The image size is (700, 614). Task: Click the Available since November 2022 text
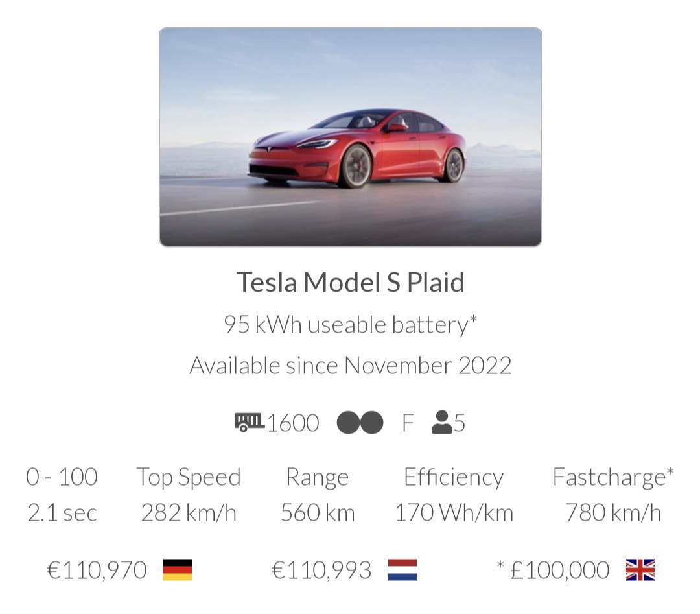coord(350,366)
